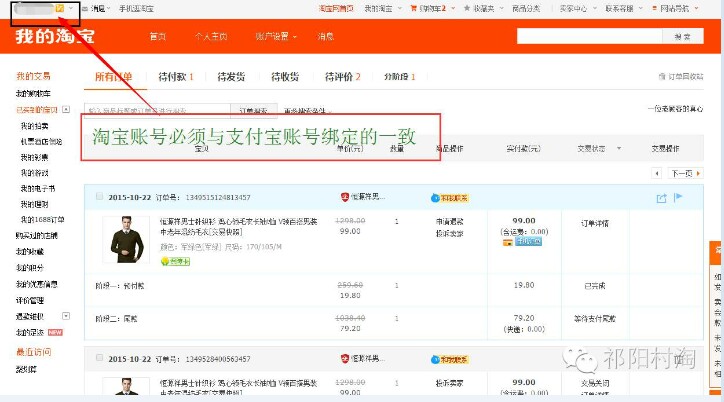Select checkbox for order 1349515124813457
724x402 pixels.
pyautogui.click(x=99, y=197)
